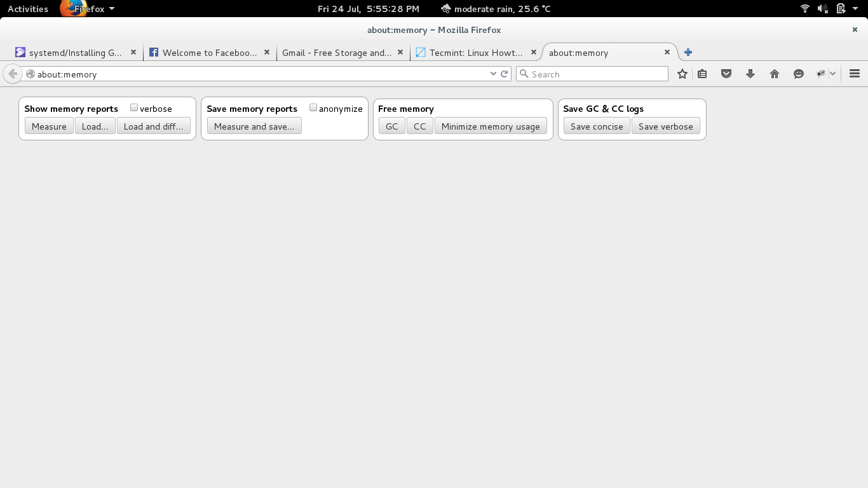Trigger garbage collection with GC button
This screenshot has height=488, width=868.
(x=391, y=126)
